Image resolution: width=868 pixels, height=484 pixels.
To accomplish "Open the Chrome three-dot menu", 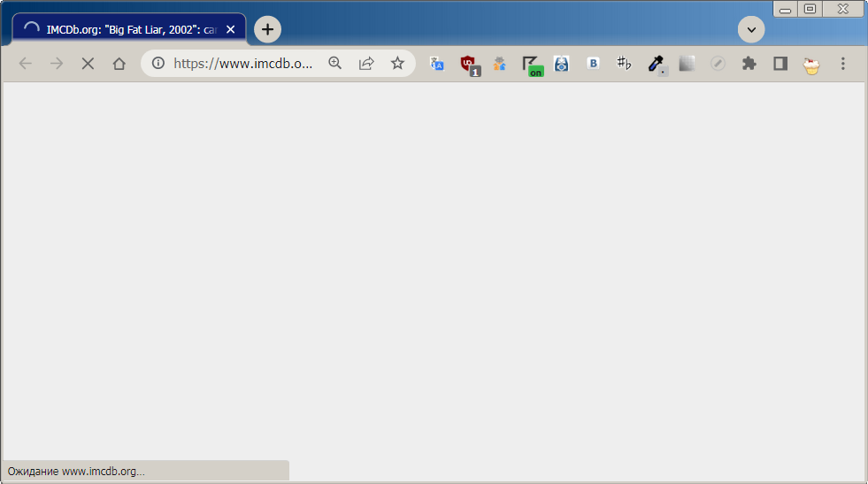I will (x=843, y=64).
